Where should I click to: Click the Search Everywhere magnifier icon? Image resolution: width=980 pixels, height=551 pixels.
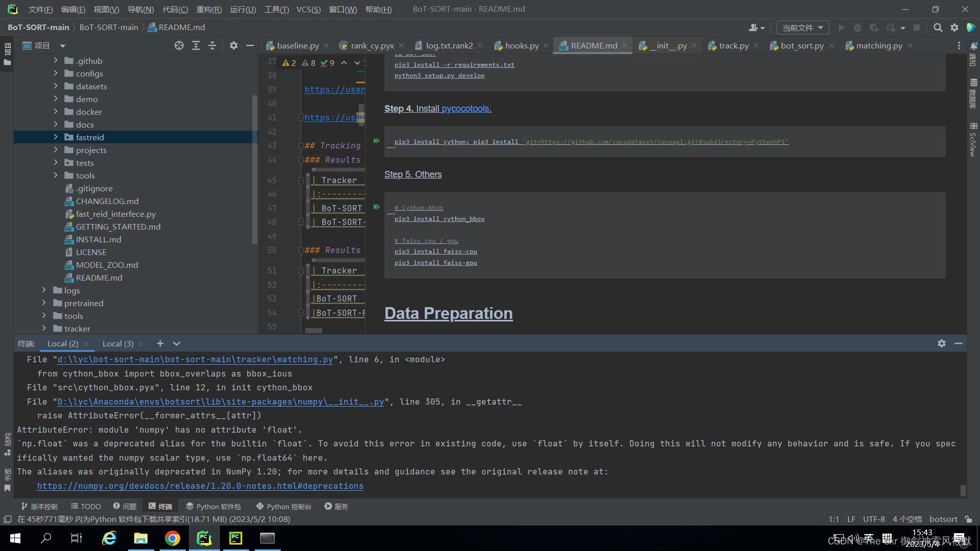click(x=938, y=28)
